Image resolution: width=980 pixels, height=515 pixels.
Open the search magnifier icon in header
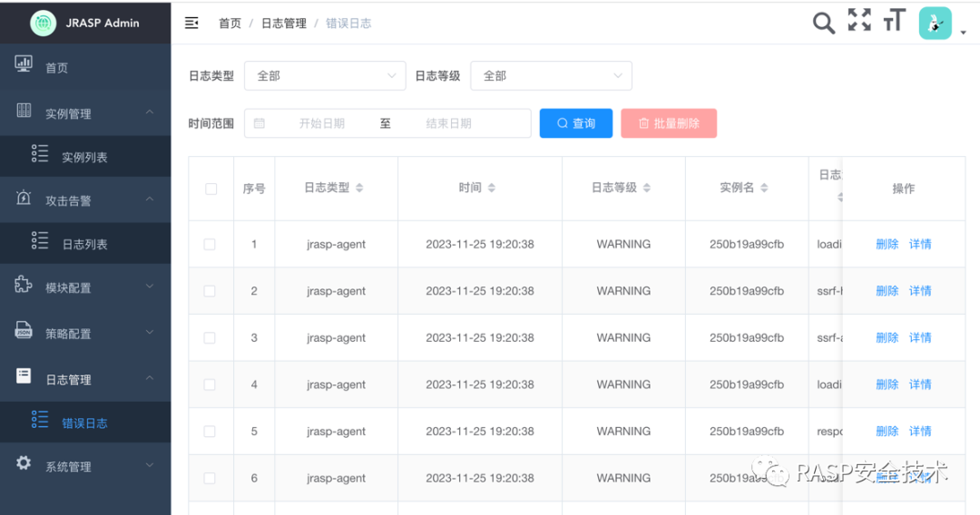tap(823, 23)
